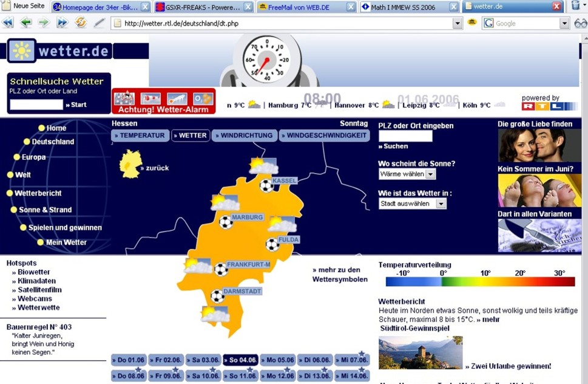Screen dimensions: 588x384
Task: Expand the URL address bar dropdown
Action: (x=458, y=23)
